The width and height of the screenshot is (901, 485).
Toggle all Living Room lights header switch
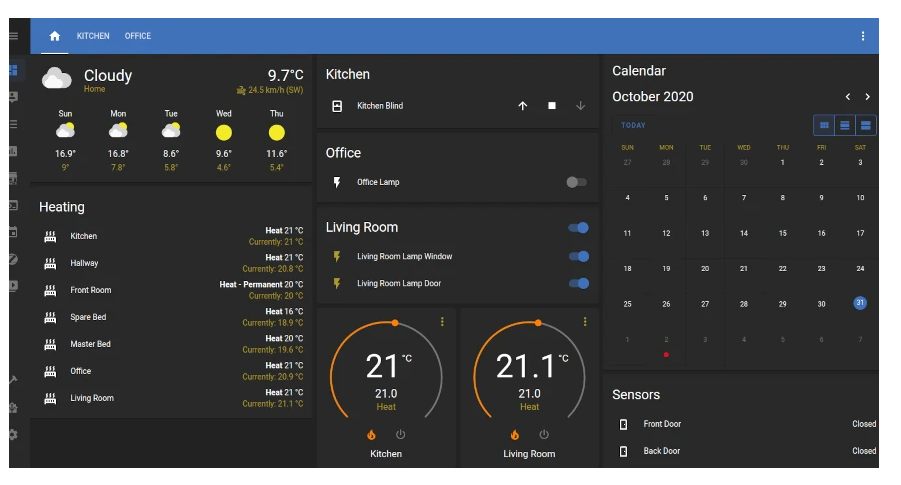tap(578, 228)
